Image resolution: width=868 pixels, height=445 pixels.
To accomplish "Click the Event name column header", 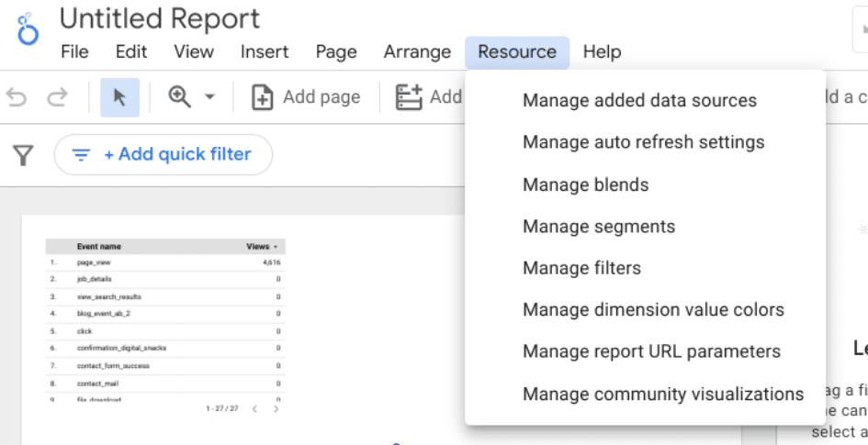I will 98,247.
